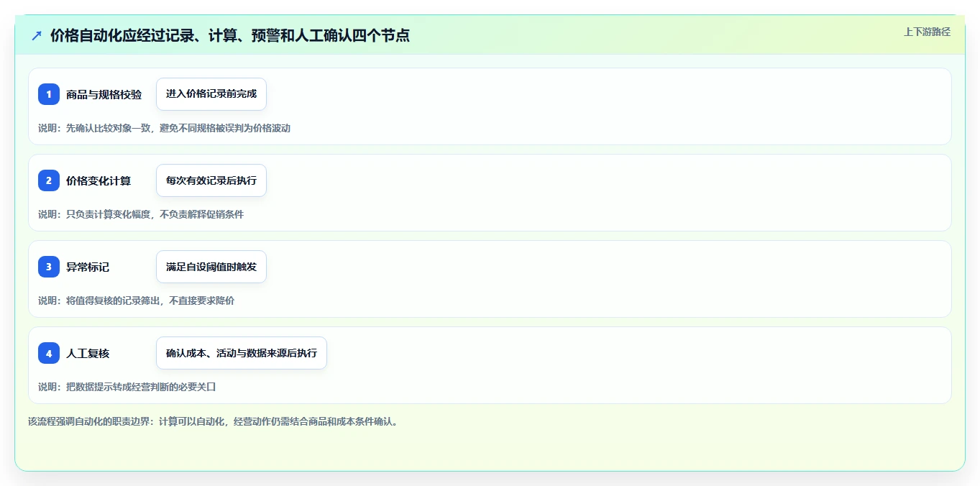This screenshot has height=486, width=980.
Task: Click the description 将值得复核的记录筛出 under step 3
Action: click(x=136, y=301)
